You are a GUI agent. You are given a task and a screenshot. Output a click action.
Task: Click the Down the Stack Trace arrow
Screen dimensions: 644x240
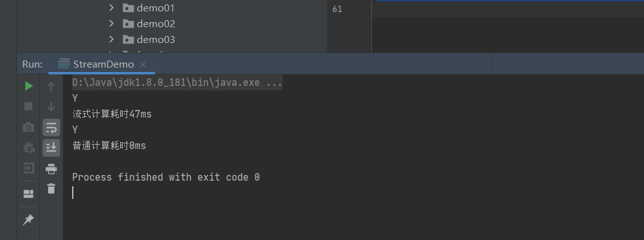pos(51,107)
